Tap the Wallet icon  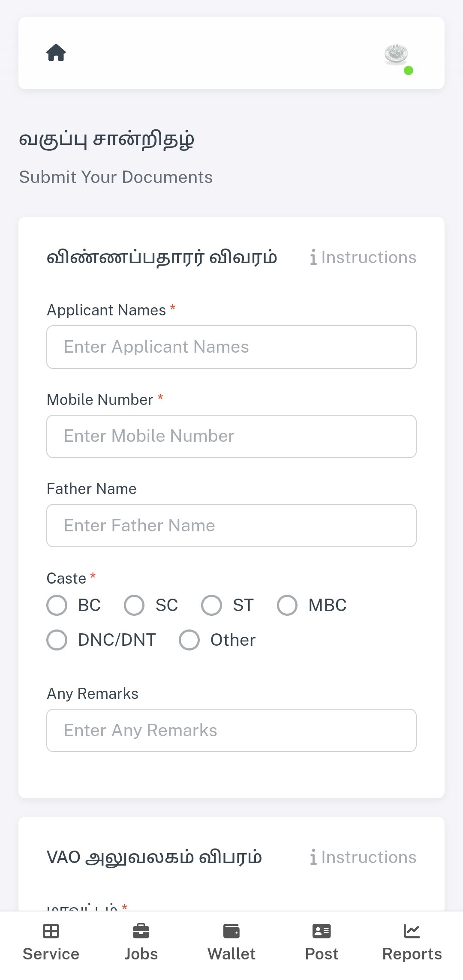click(x=231, y=931)
